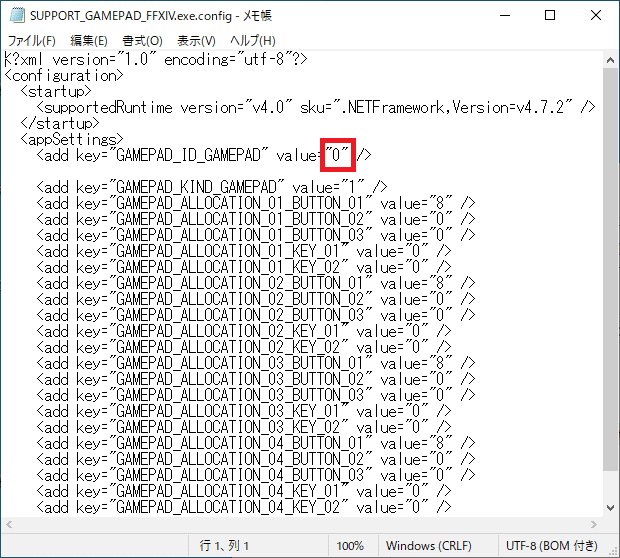Screen dimensions: 620x558
Task: Click the GAMEPAD_ALLOCATION_02_KEY_01 line
Action: pos(244,331)
